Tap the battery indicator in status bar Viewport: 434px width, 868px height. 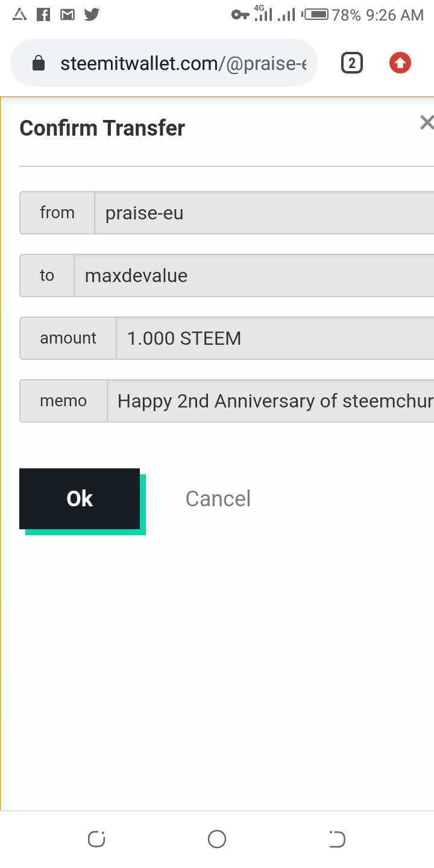(x=316, y=14)
